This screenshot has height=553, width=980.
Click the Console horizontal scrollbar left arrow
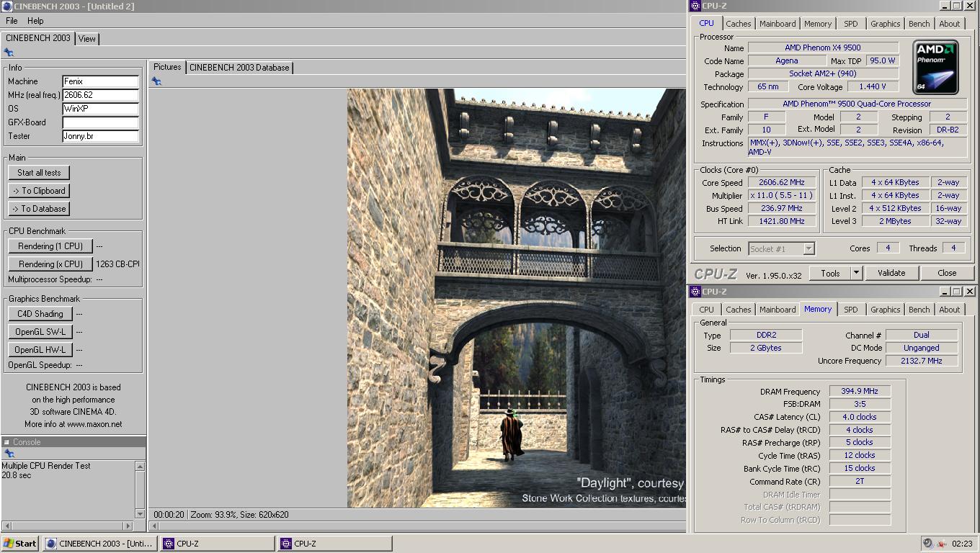tap(6, 526)
